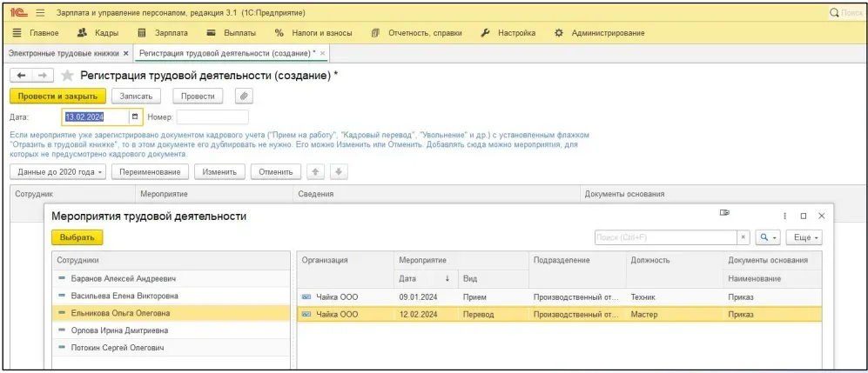Click the Должность column header
Viewport: 868px width, 373px height.
click(x=674, y=260)
